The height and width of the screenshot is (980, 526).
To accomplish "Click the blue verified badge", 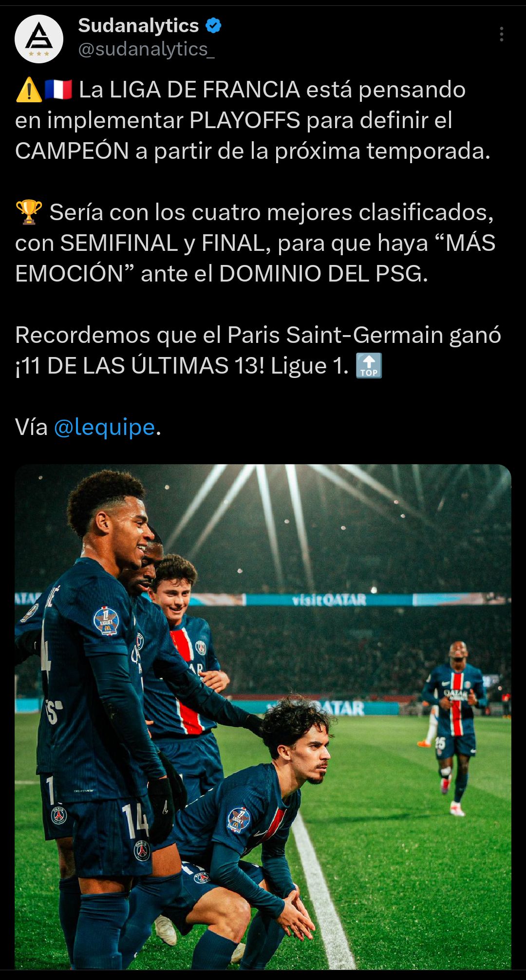I will click(x=213, y=25).
